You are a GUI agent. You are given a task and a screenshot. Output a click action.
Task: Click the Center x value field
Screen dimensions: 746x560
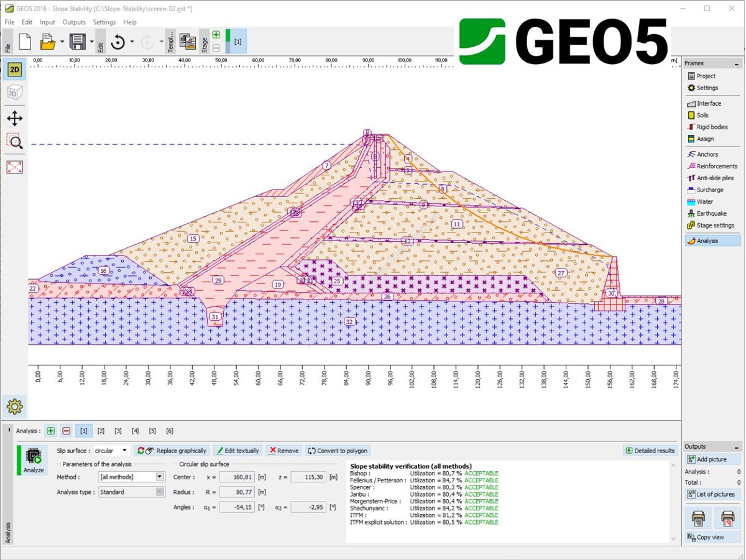(237, 477)
